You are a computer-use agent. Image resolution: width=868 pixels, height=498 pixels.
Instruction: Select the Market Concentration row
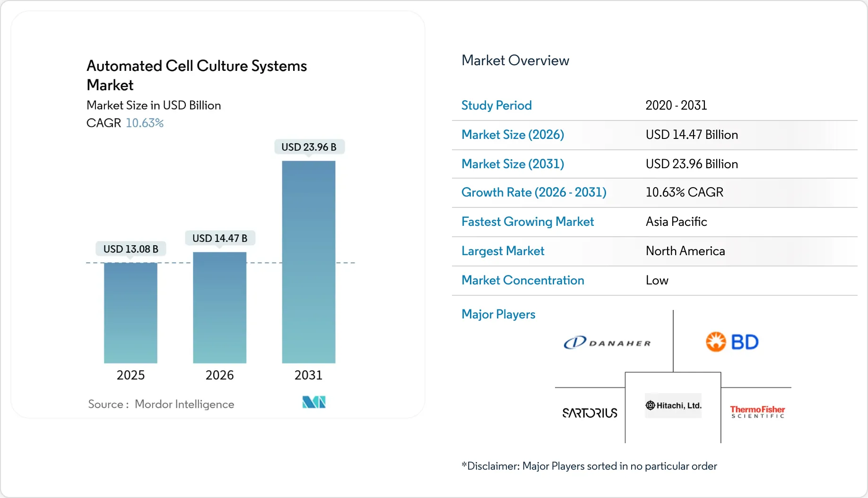[x=522, y=280]
